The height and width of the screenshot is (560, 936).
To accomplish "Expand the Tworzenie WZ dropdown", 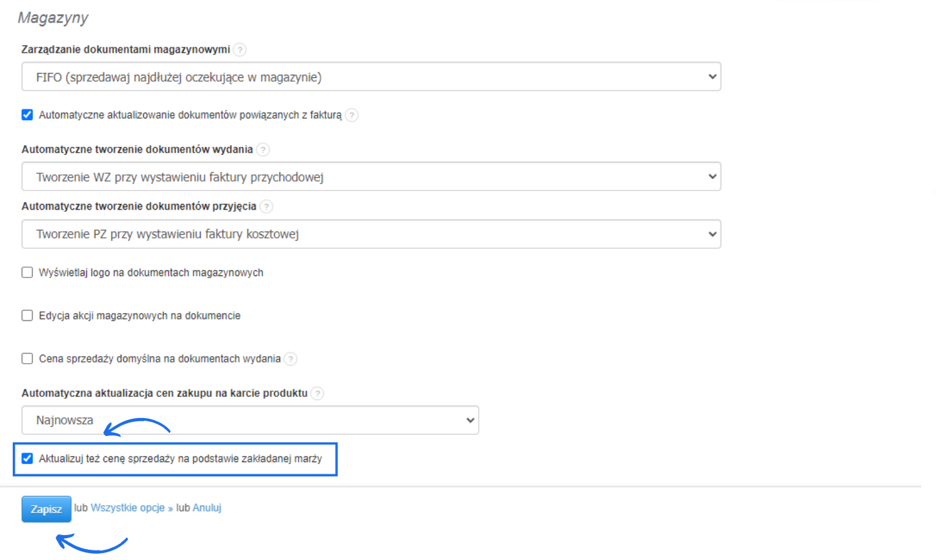I will 371,177.
